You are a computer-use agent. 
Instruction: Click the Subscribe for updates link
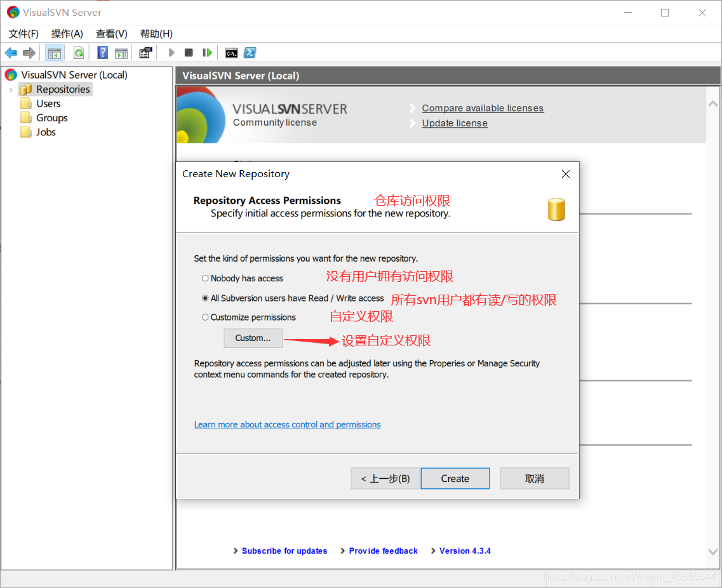284,551
